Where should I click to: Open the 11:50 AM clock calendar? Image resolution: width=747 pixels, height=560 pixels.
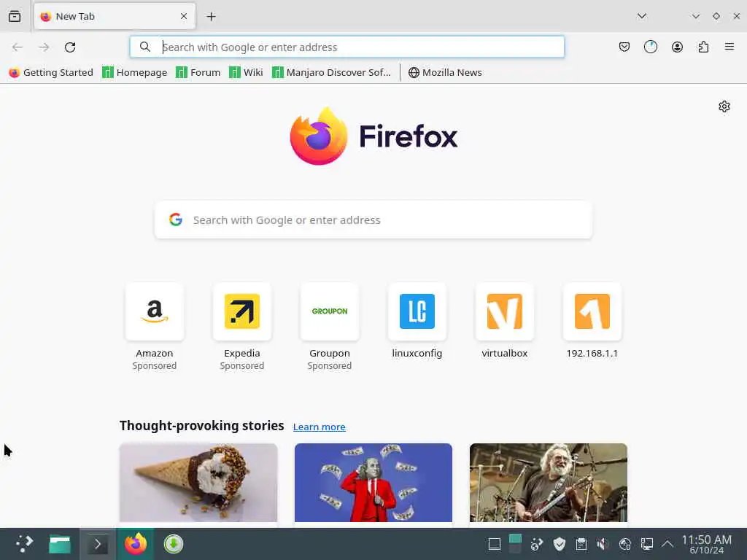point(706,544)
